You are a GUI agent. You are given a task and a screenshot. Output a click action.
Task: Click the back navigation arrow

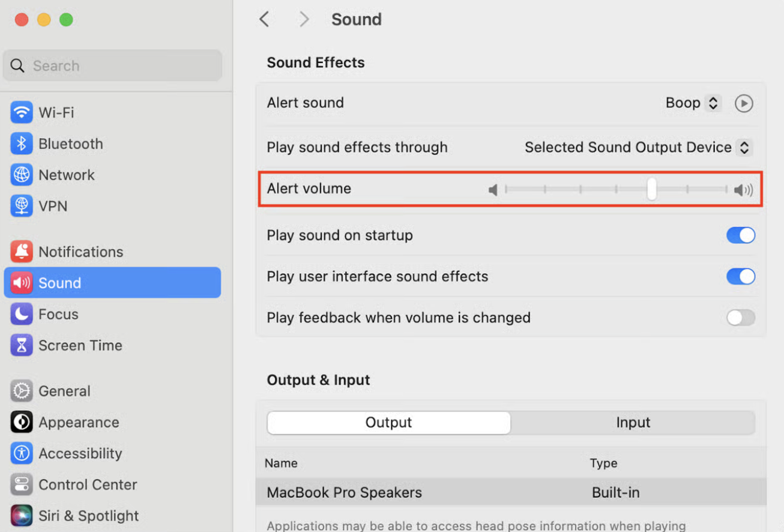pyautogui.click(x=264, y=19)
